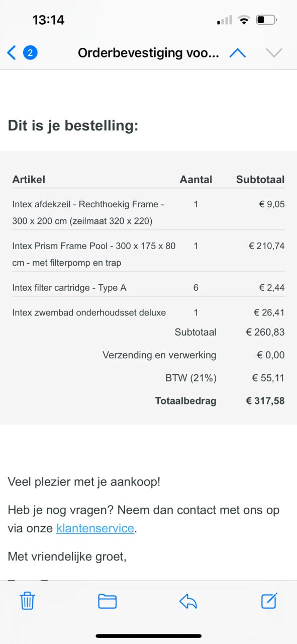297x644 pixels.
Task: Delete email with trash icon
Action: 27,601
